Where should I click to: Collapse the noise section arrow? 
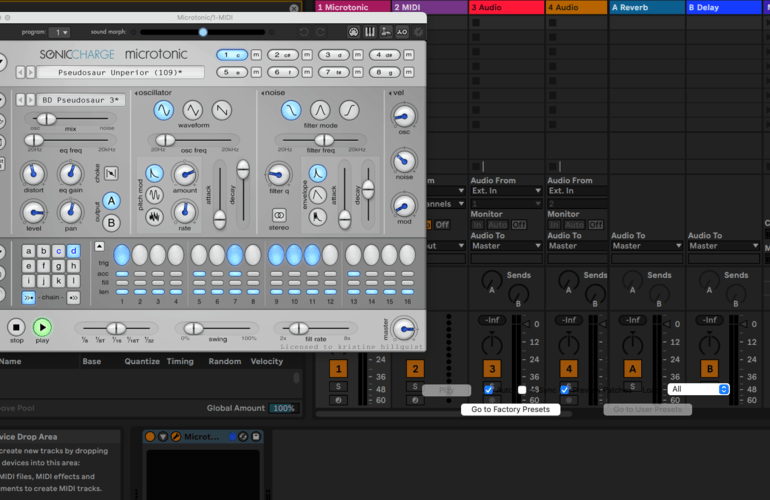(x=263, y=93)
